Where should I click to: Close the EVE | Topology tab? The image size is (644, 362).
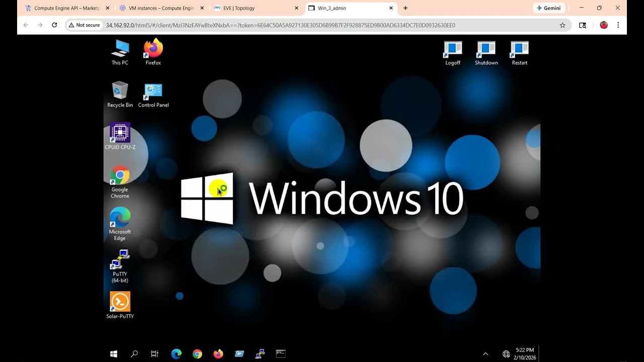tap(296, 8)
